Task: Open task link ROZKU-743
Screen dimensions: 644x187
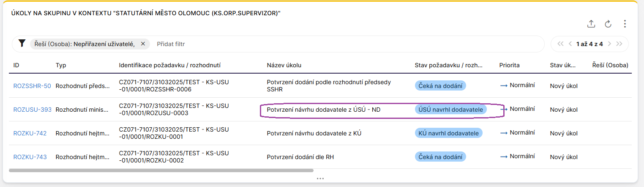Action: [x=30, y=157]
